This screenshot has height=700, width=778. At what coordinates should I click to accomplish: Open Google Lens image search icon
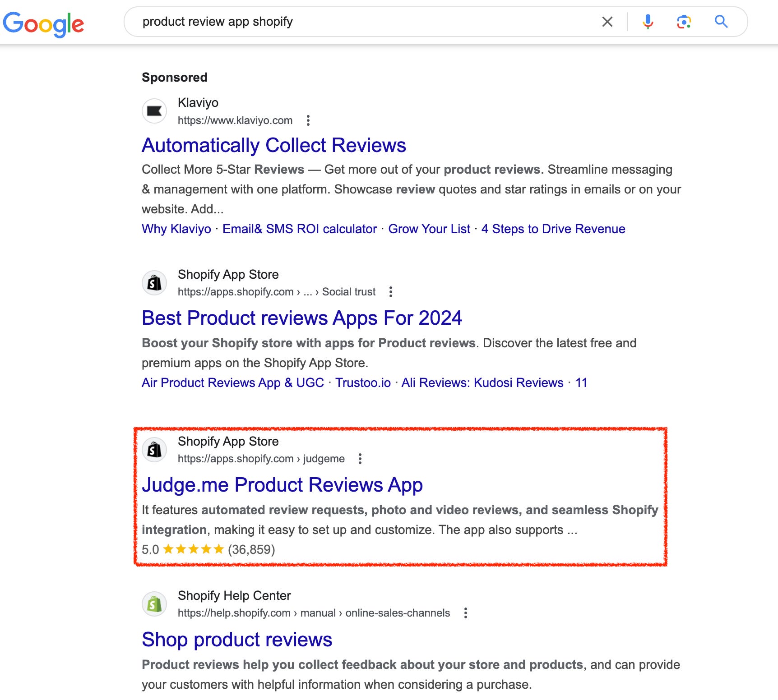point(684,22)
